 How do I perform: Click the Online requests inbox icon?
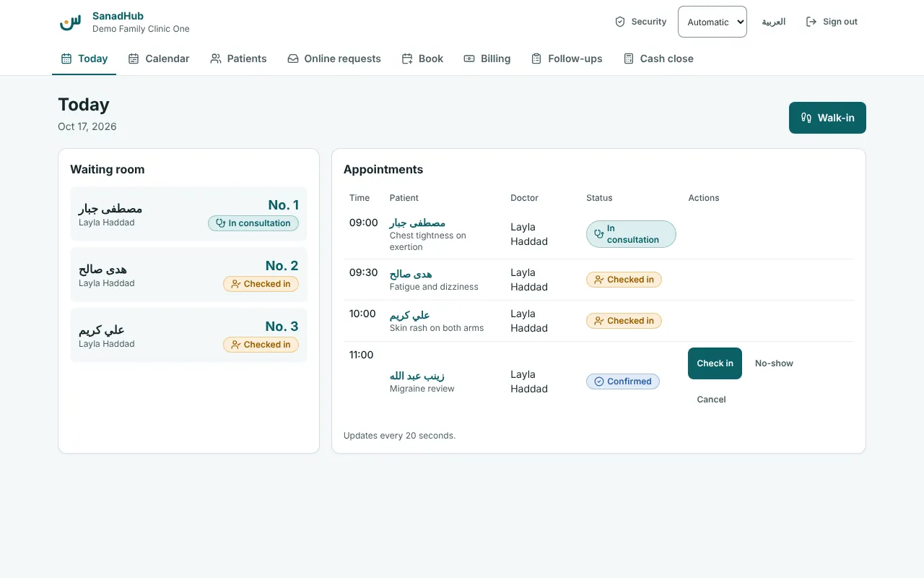click(293, 59)
